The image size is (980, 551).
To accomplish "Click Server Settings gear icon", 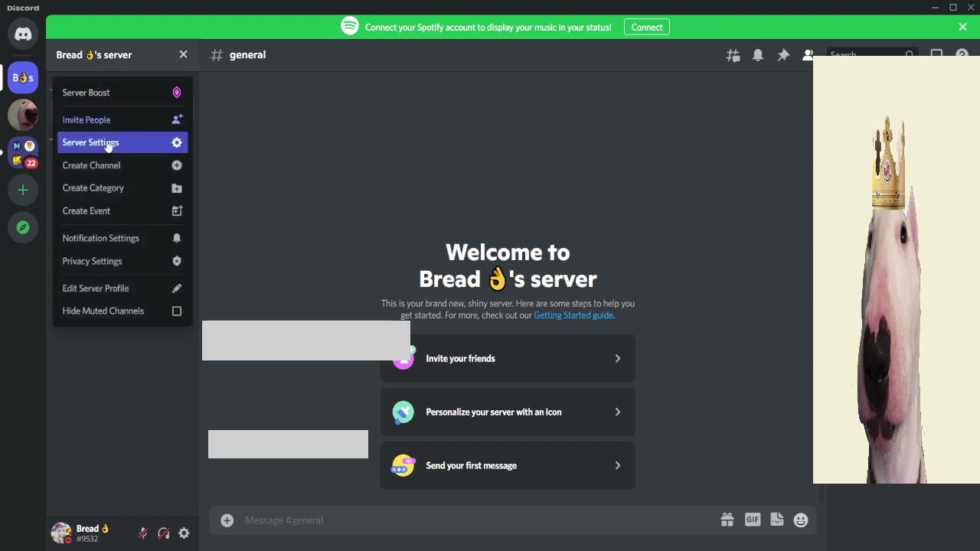I will pyautogui.click(x=177, y=142).
